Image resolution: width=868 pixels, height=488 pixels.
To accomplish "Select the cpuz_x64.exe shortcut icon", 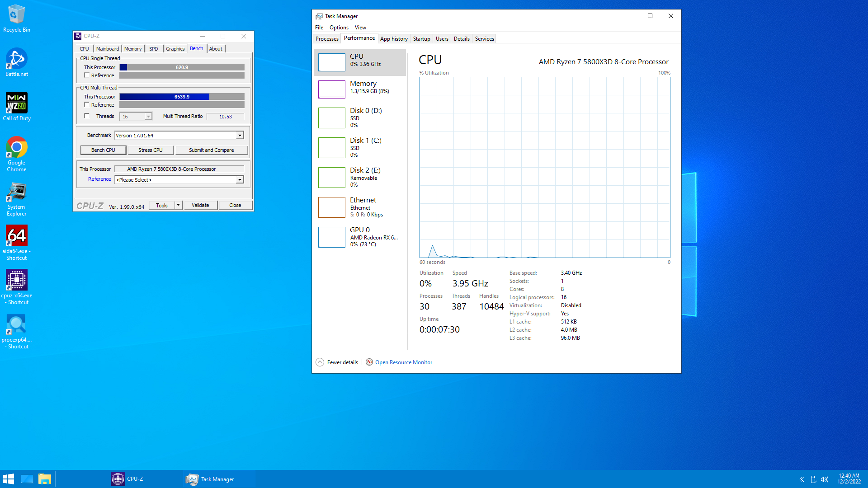I will [x=17, y=287].
